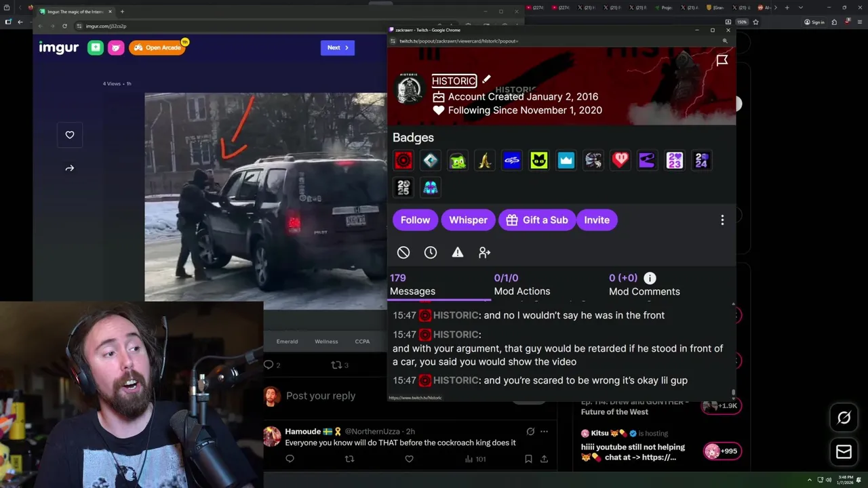This screenshot has height=488, width=868.
Task: Report the user with the flag icon
Action: point(722,60)
